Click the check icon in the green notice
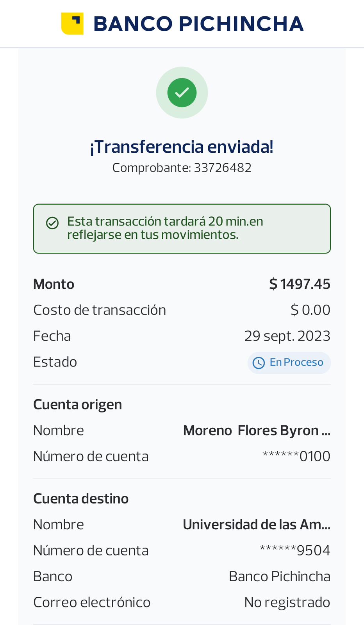The height and width of the screenshot is (625, 364). pos(52,223)
